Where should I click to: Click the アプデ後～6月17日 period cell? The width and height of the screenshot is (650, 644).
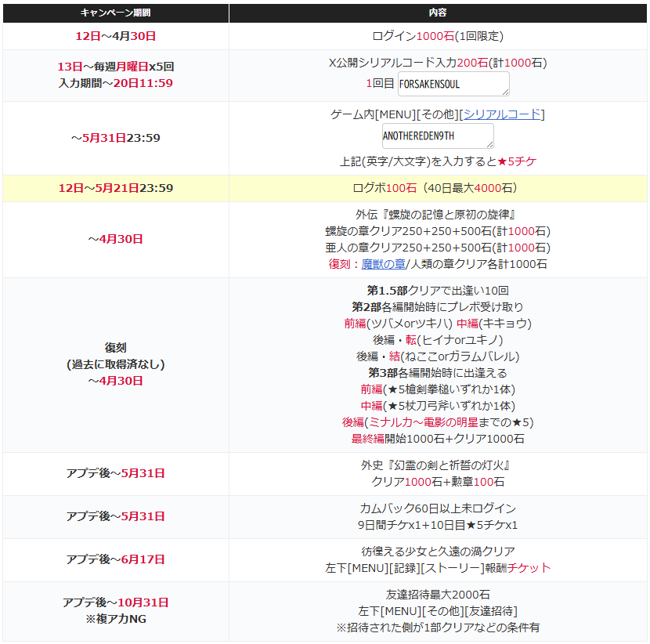click(x=116, y=559)
